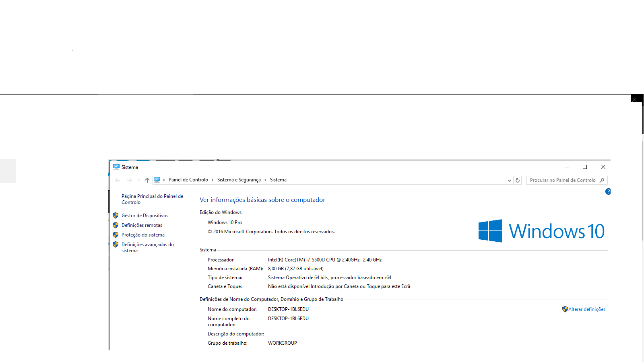644x362 pixels.
Task: Open Proteção do sistema
Action: point(143,235)
